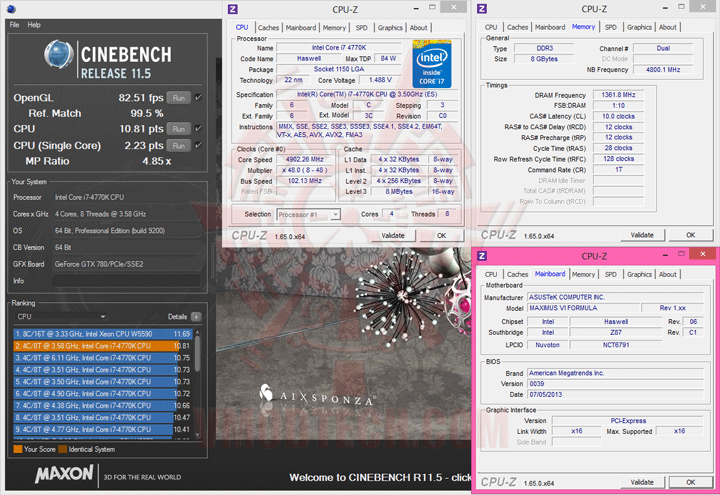The width and height of the screenshot is (720, 495).
Task: Open About tab in top-left CPU-Z window
Action: [x=419, y=28]
